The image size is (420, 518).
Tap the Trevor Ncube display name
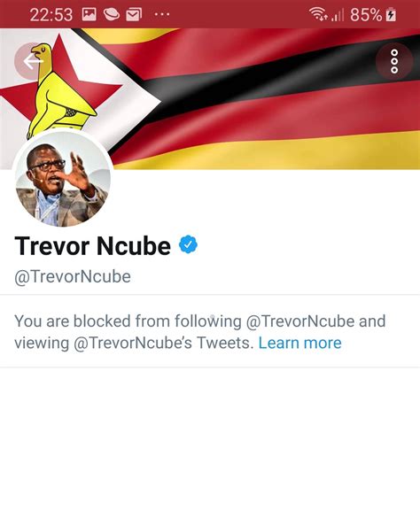coord(93,246)
